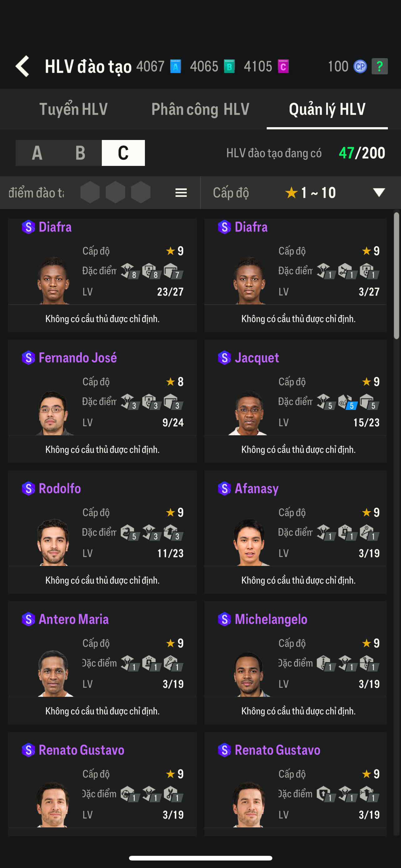Tap Rodolfo's coach portrait
This screenshot has width=401, height=868.
click(53, 542)
